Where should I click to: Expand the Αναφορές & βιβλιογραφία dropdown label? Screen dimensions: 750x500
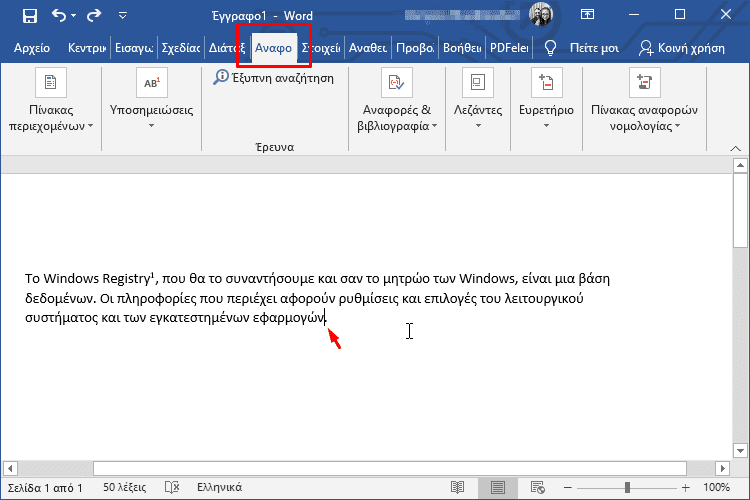pyautogui.click(x=397, y=118)
